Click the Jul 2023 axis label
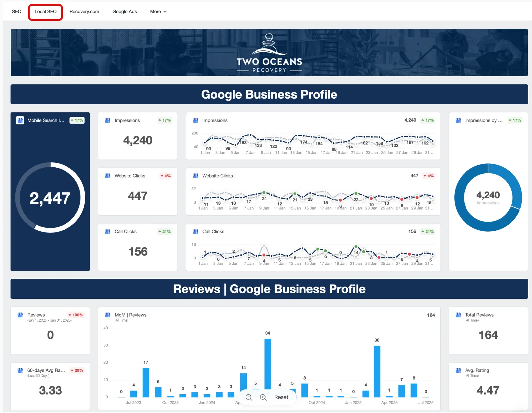532x413 pixels. (133, 403)
